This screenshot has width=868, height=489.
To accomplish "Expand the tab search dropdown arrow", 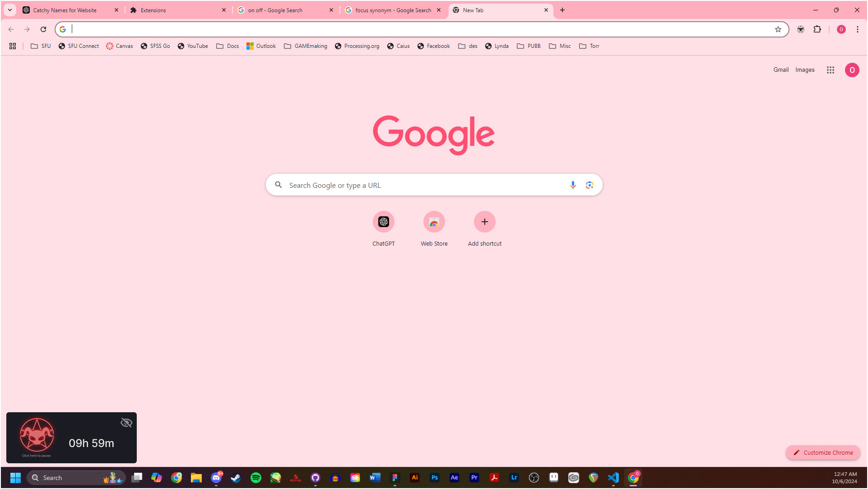I will point(10,10).
